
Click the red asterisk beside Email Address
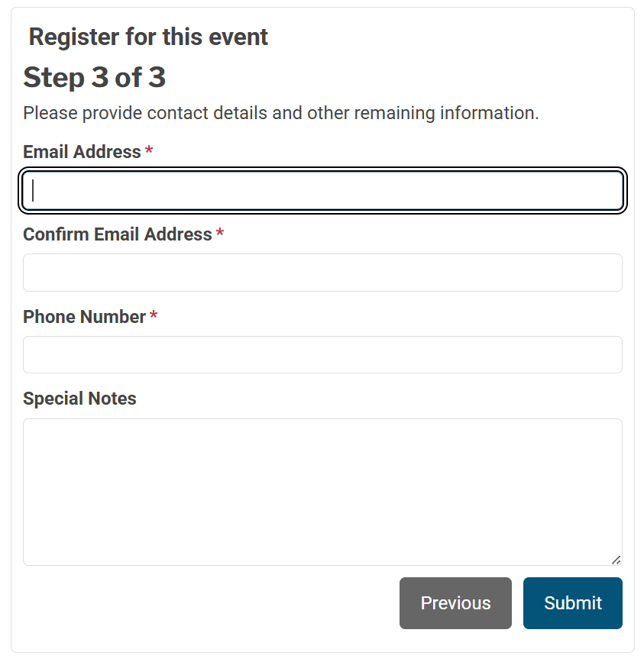click(x=149, y=153)
